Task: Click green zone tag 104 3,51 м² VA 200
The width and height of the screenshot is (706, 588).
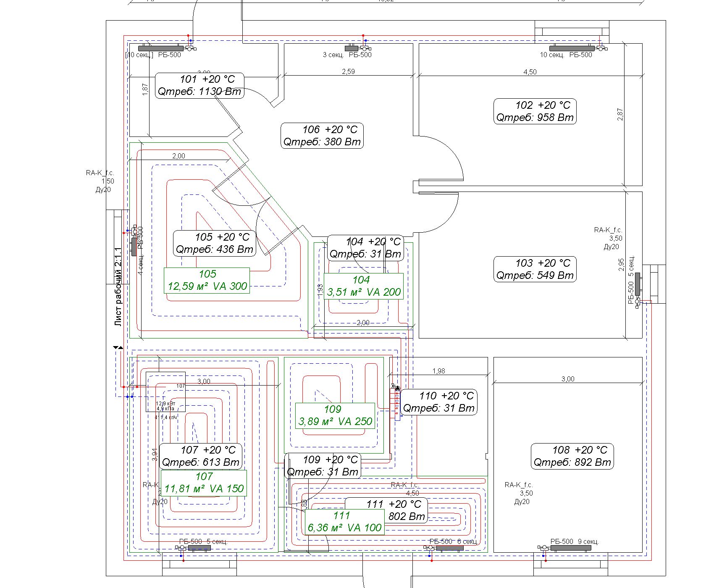Action: 364,286
